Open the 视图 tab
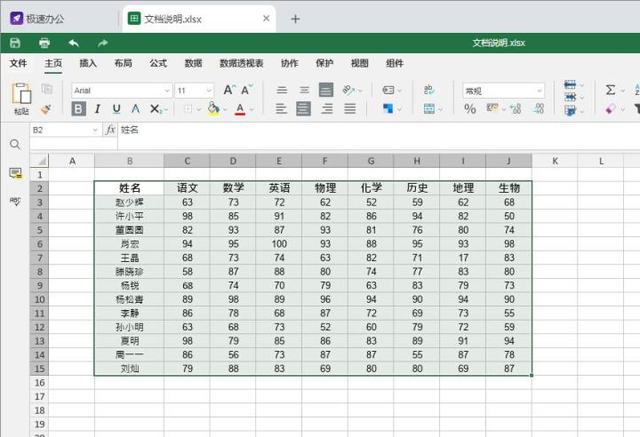The width and height of the screenshot is (640, 437). click(360, 63)
